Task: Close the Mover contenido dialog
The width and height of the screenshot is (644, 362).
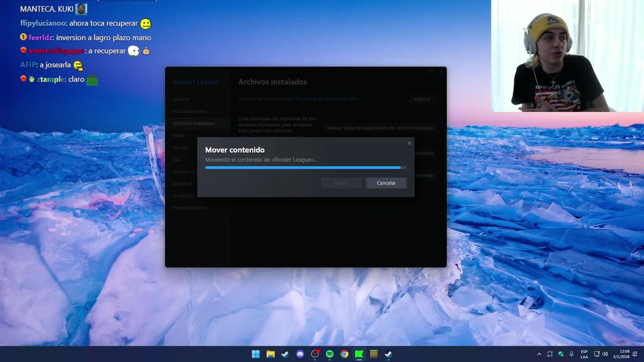Action: pos(409,143)
